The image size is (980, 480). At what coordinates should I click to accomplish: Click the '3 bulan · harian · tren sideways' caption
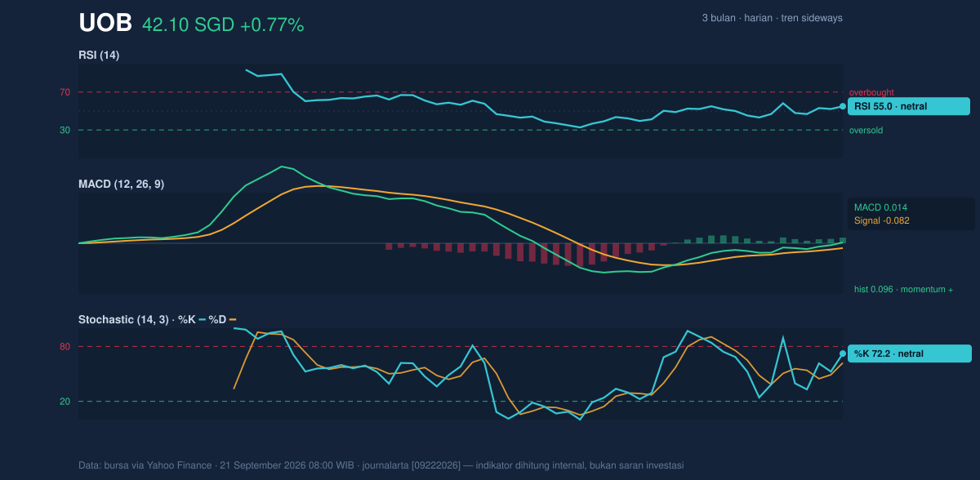[772, 18]
